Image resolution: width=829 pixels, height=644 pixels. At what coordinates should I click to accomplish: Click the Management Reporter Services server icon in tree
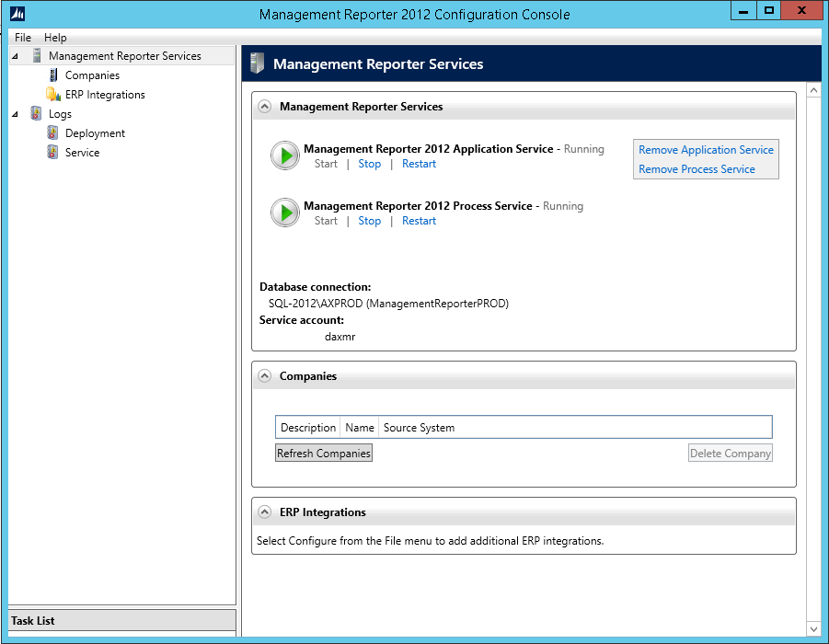pos(37,56)
